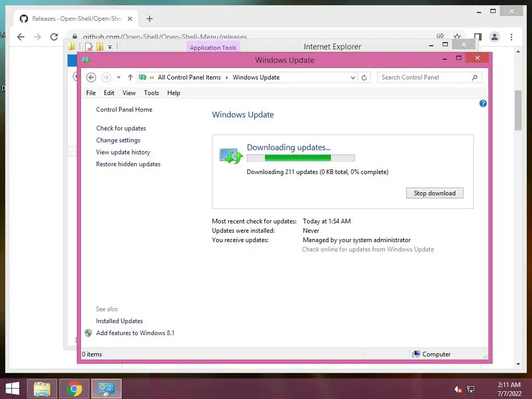This screenshot has height=399, width=532.
Task: Refresh the Windows Update page
Action: [364, 78]
